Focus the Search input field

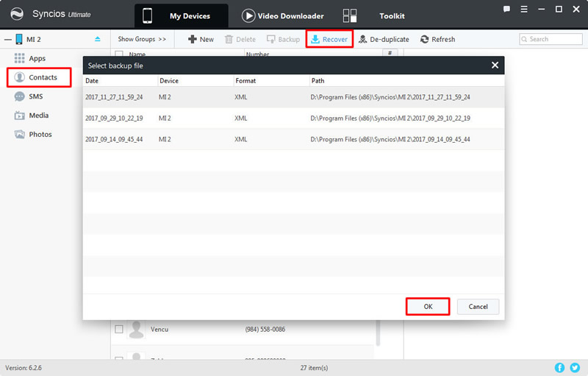click(551, 39)
